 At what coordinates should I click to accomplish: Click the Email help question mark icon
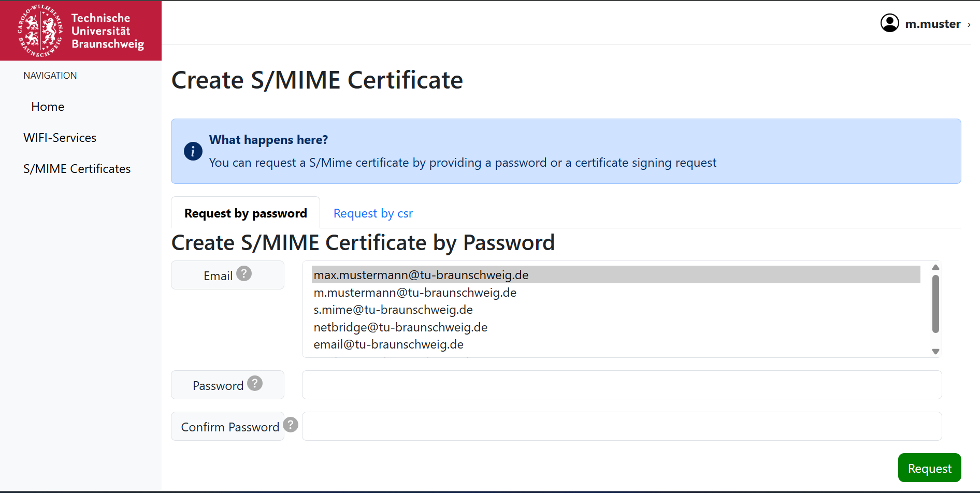244,273
